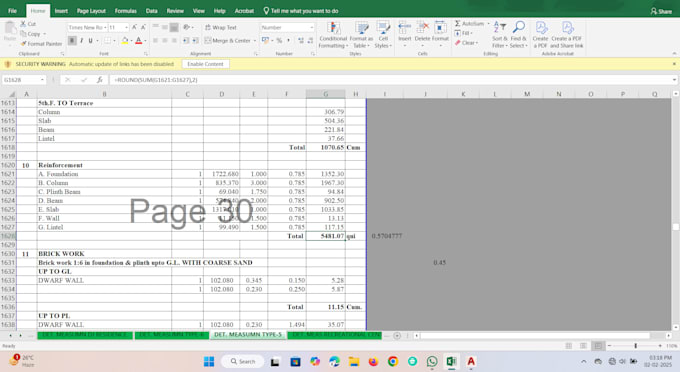This screenshot has width=680, height=372.
Task: Switch to the Page Layout tab
Action: click(91, 11)
